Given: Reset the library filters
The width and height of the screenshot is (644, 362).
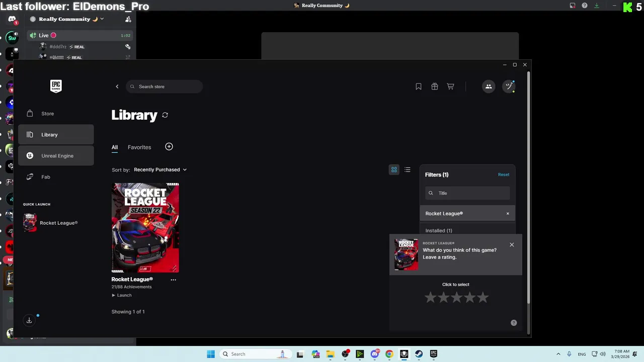Looking at the screenshot, I should (504, 174).
